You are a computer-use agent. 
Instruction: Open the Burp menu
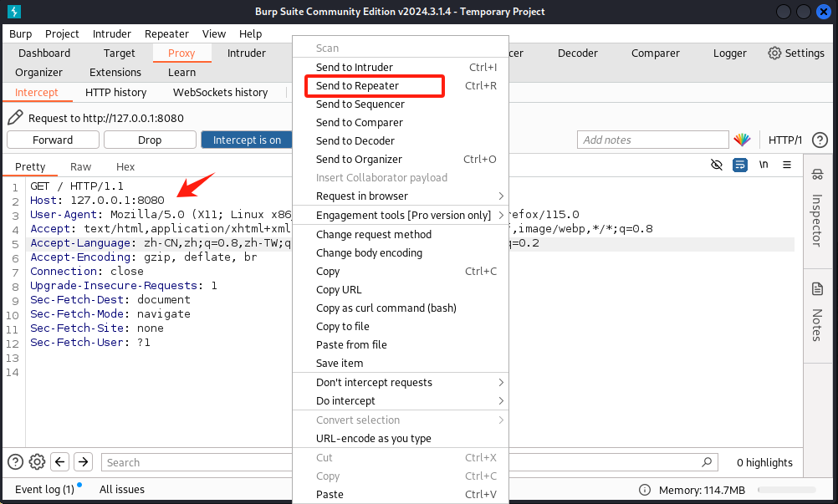click(x=20, y=33)
